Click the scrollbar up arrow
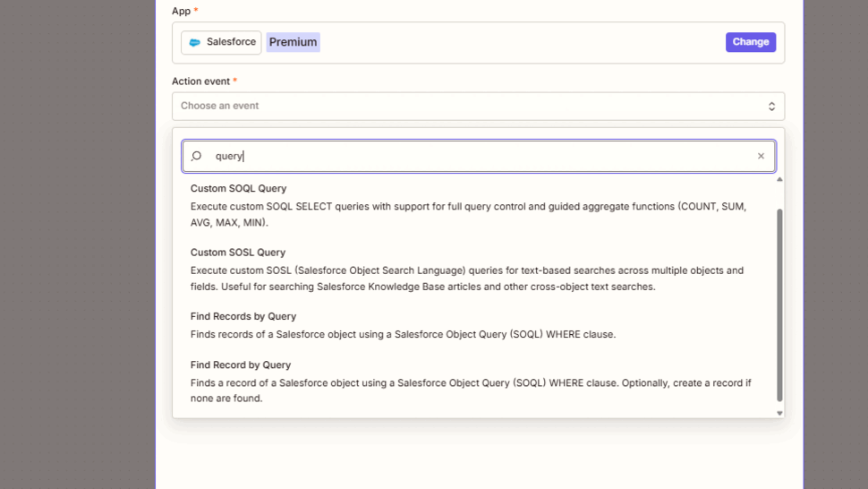 (779, 179)
